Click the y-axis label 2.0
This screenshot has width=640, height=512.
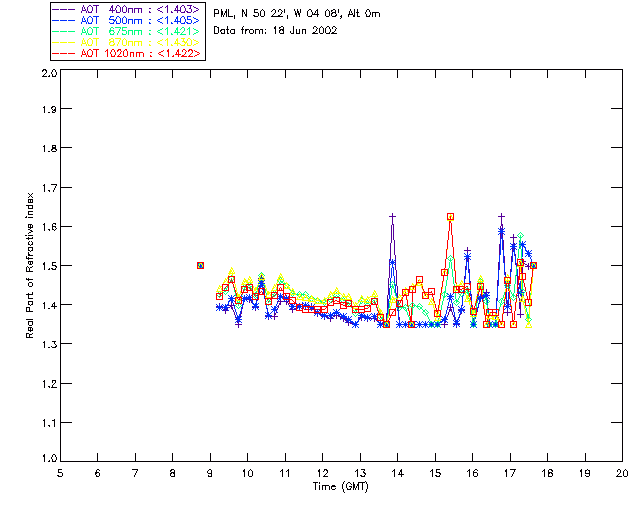49,74
